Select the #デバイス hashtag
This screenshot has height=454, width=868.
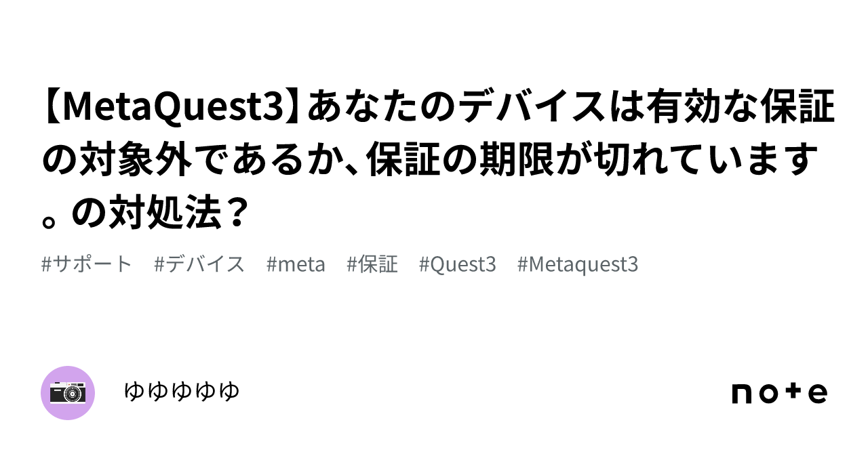199,264
